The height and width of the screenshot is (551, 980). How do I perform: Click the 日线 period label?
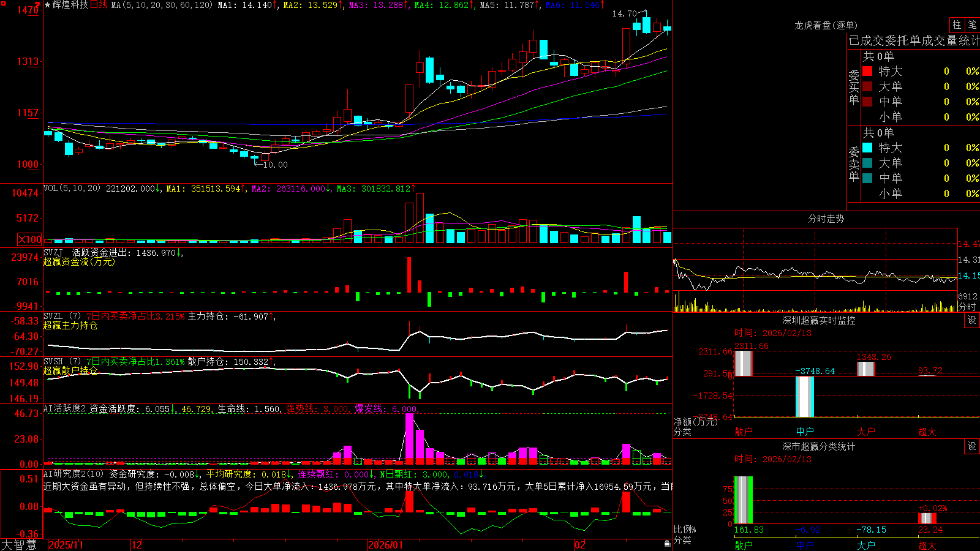click(99, 5)
